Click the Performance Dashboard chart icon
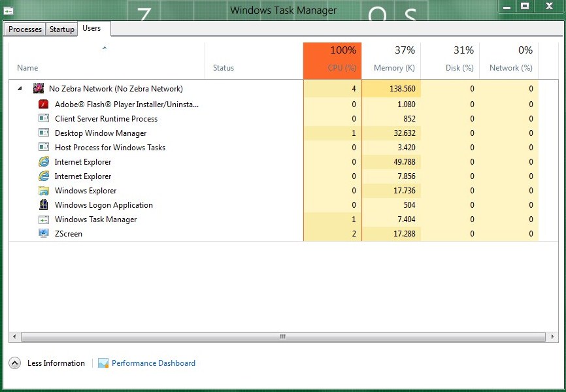The height and width of the screenshot is (392, 566). 103,363
